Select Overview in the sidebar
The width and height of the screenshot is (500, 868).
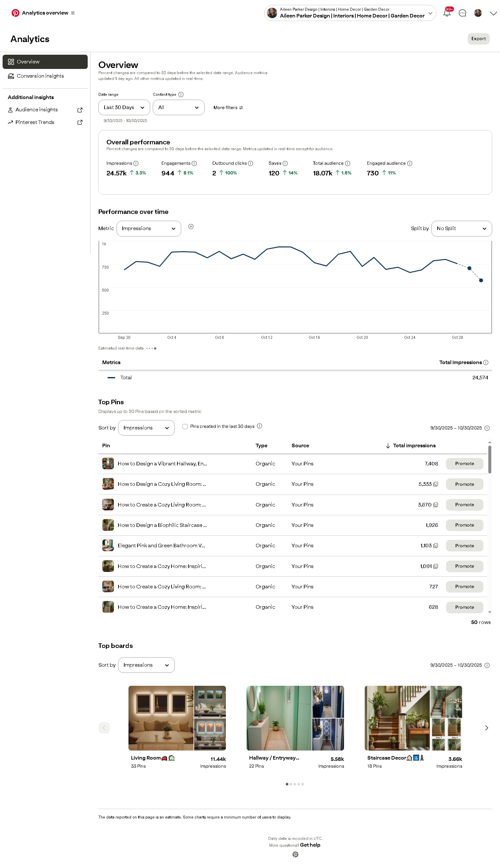pos(45,62)
